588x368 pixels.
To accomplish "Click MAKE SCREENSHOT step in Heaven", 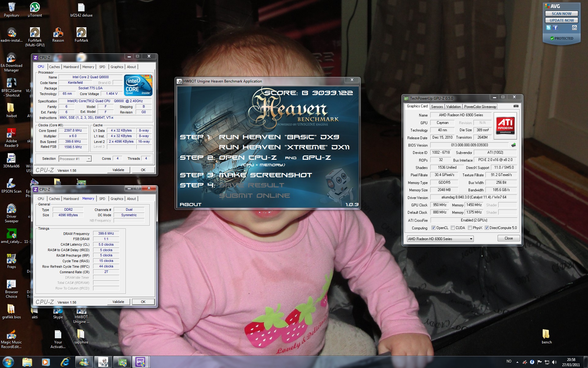I will [x=266, y=175].
